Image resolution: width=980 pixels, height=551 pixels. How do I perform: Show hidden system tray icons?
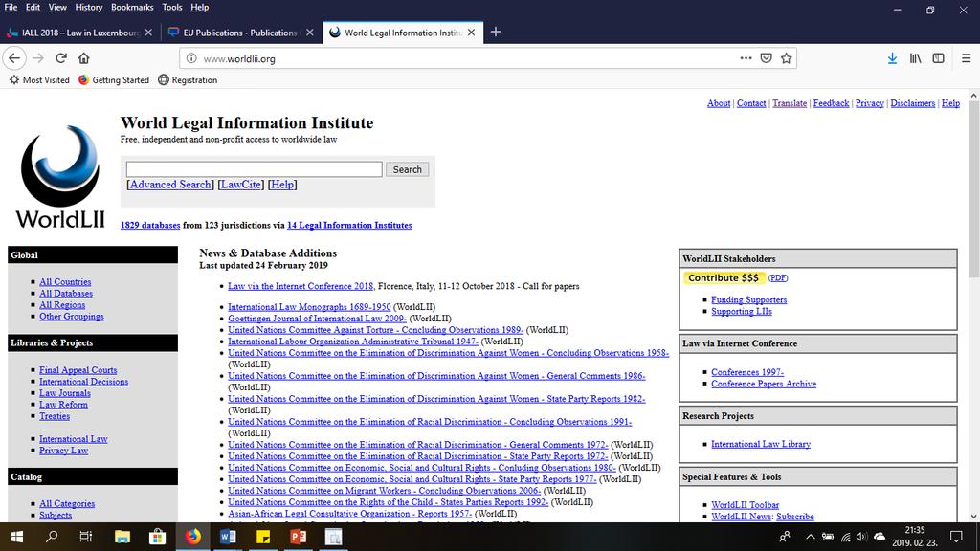[810, 537]
